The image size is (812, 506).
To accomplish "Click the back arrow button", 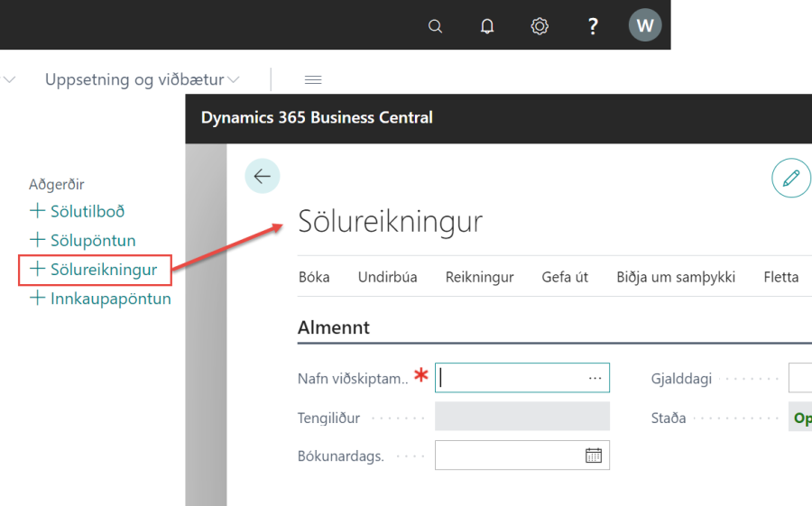I will 263,177.
